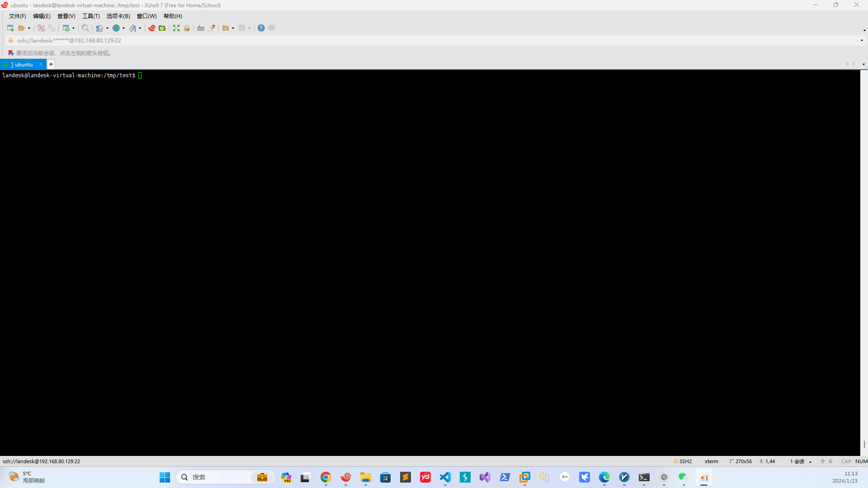Open the on-screen virtual keyboard tool
This screenshot has width=868, height=488.
click(200, 28)
